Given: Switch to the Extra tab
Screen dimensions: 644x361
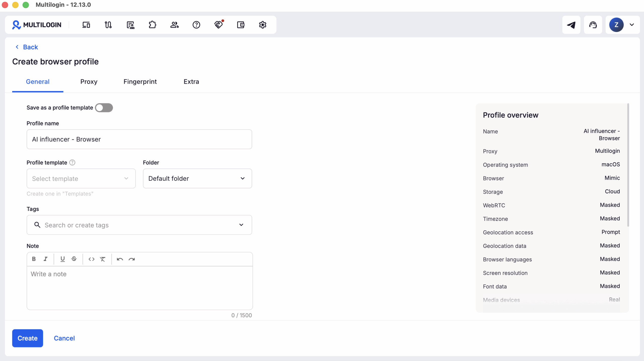Looking at the screenshot, I should click(191, 82).
